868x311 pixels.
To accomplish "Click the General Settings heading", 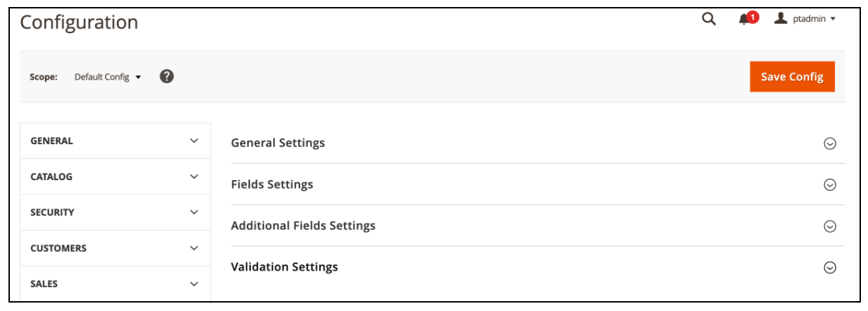I will coord(278,143).
